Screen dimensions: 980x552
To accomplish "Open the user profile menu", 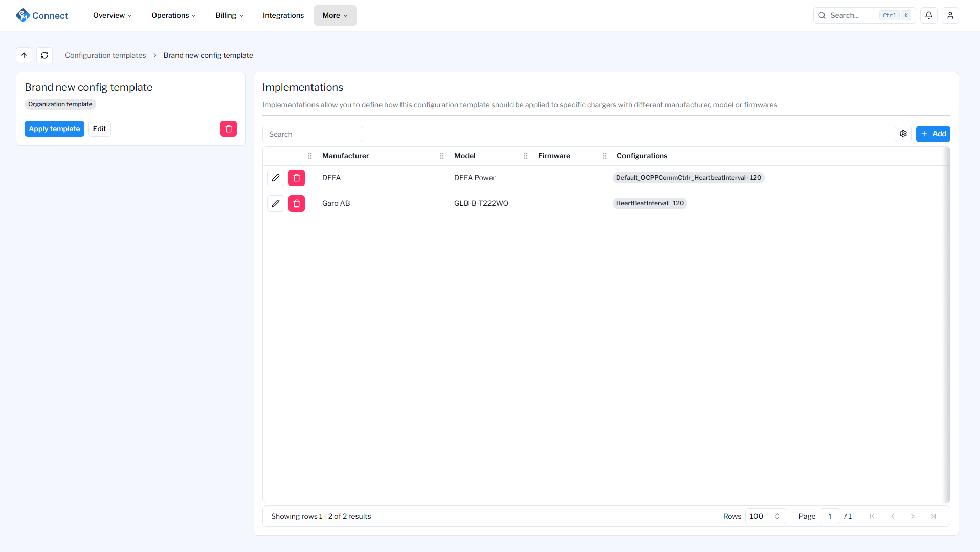I will click(x=950, y=15).
